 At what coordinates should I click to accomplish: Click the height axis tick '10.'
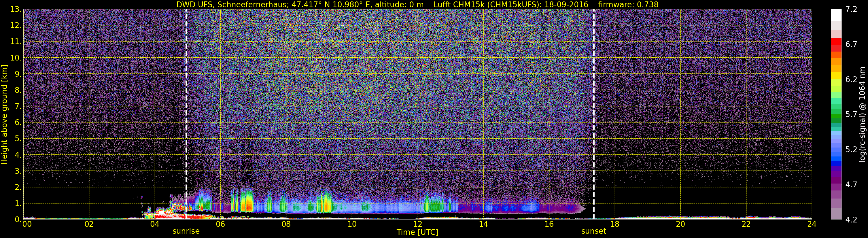16,58
